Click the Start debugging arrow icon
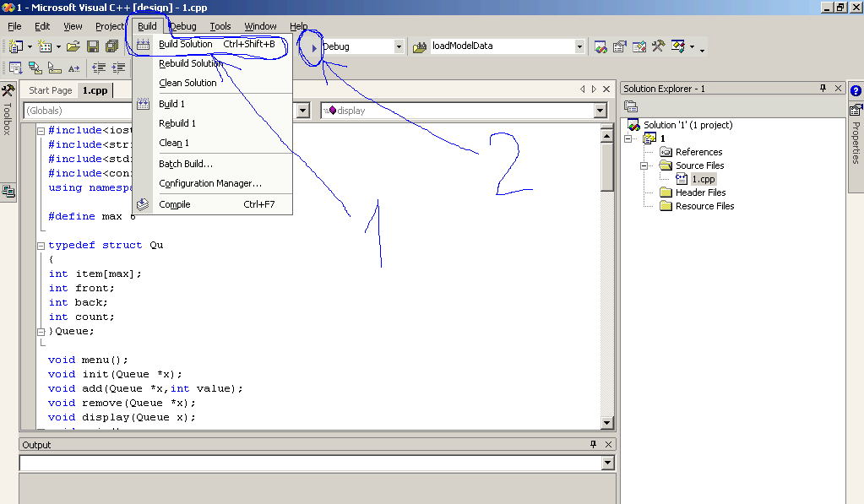The height and width of the screenshot is (504, 864). 313,48
